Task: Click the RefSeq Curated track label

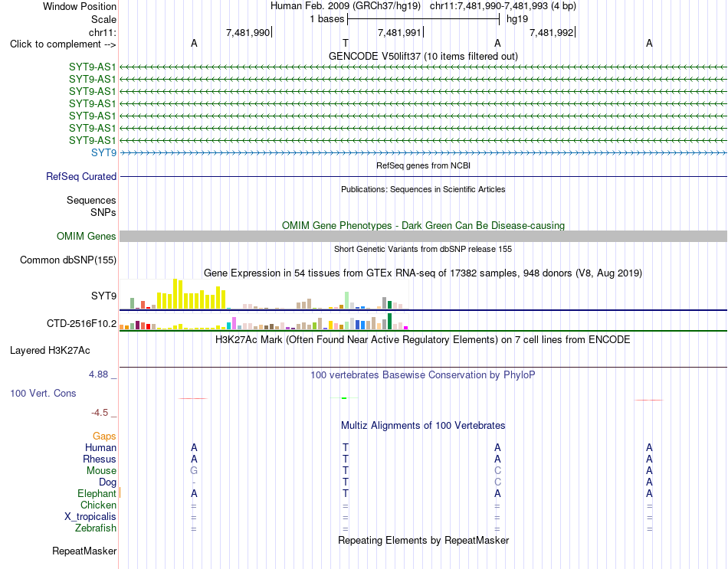Action: [81, 176]
